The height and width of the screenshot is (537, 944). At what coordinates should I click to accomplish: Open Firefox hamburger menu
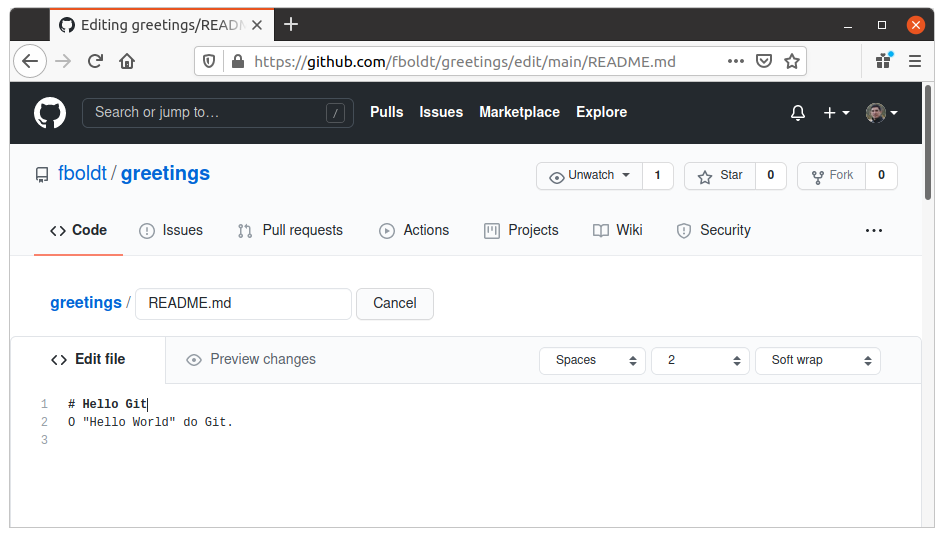point(914,61)
